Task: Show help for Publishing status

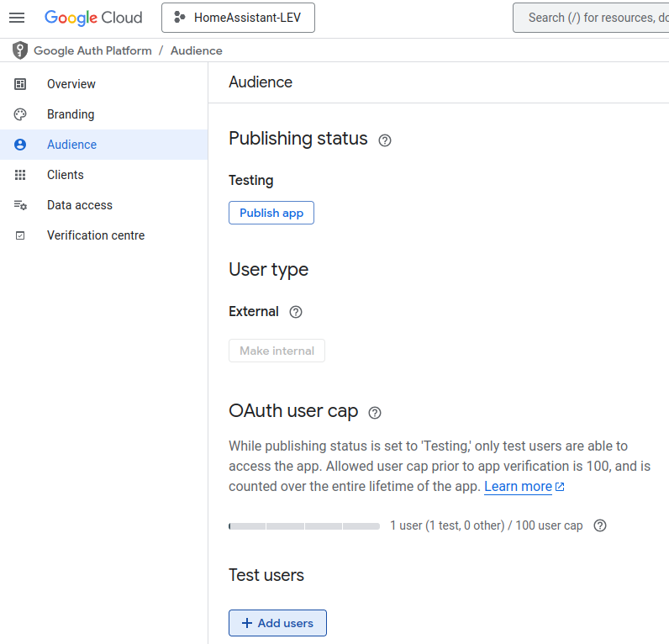Action: click(385, 140)
